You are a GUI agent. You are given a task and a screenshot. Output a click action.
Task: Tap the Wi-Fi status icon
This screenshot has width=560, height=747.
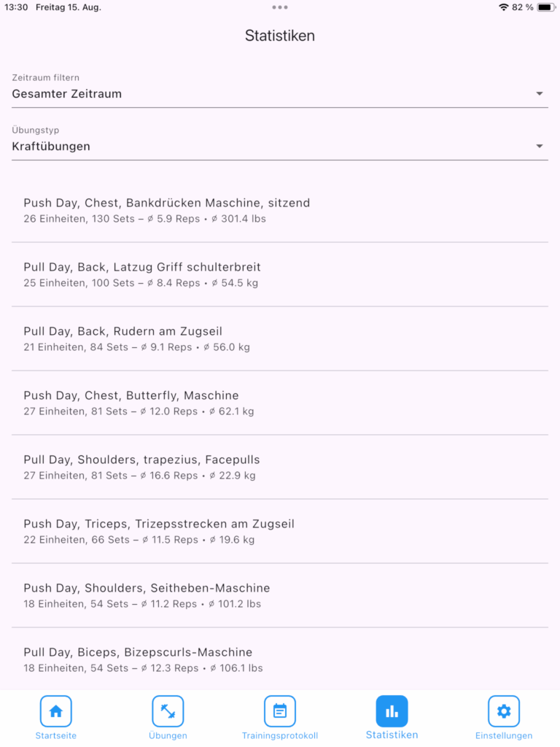click(503, 7)
